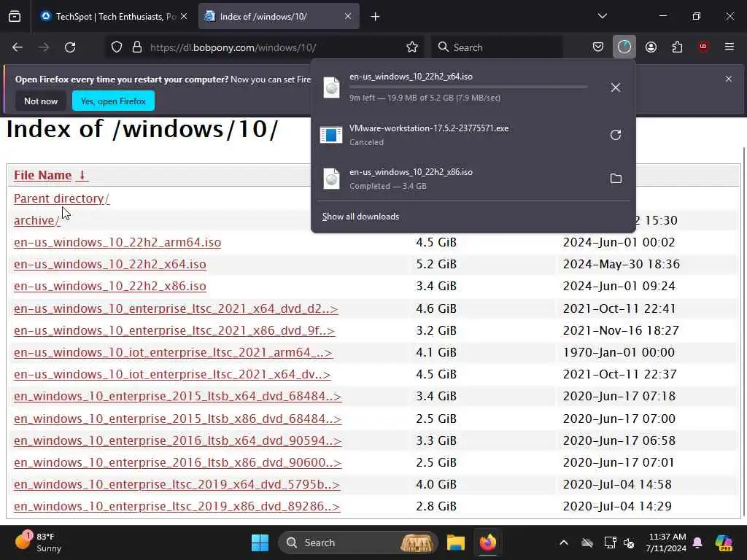Click the Windows taskbar Search box
Viewport: 747px width, 560px height.
pyautogui.click(x=357, y=542)
